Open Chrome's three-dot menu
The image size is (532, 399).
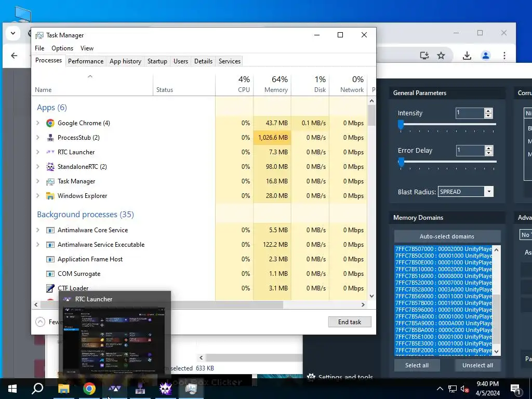504,56
